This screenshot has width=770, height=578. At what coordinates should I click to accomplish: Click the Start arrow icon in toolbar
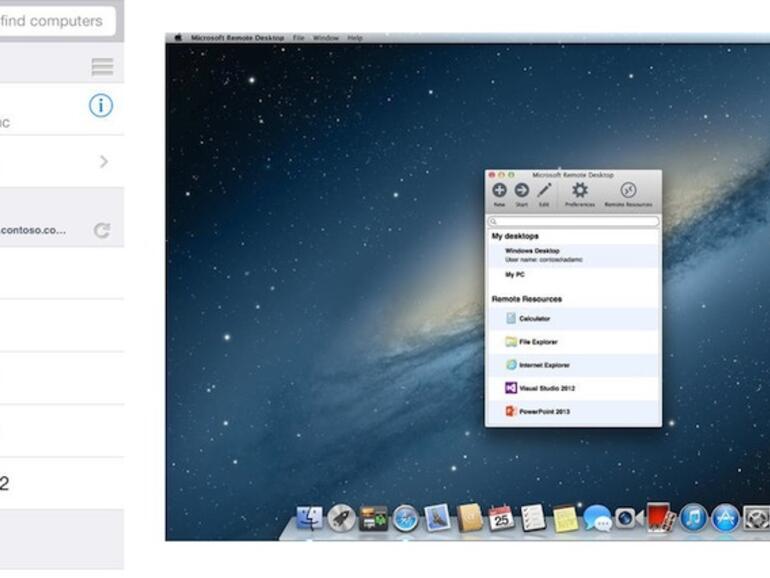pyautogui.click(x=522, y=191)
